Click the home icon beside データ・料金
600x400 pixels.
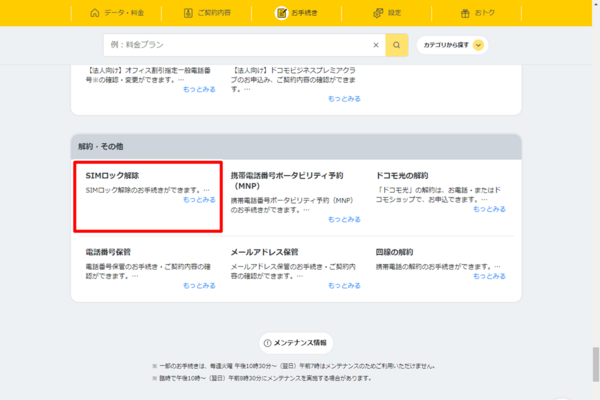coord(95,13)
